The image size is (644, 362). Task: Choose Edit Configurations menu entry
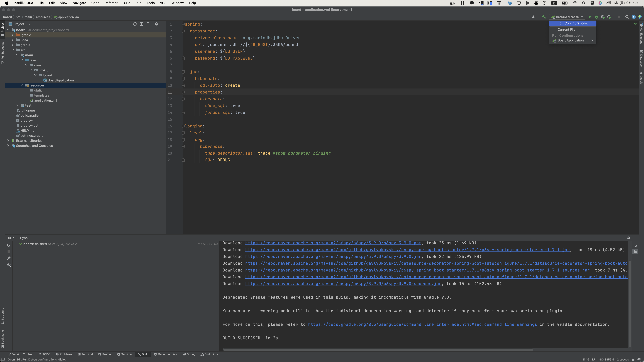[573, 23]
